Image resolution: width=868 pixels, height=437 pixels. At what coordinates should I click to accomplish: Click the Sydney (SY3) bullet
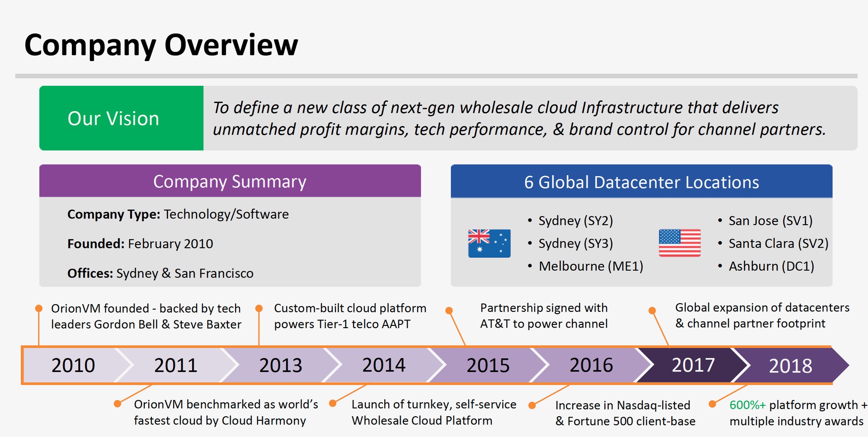point(571,243)
